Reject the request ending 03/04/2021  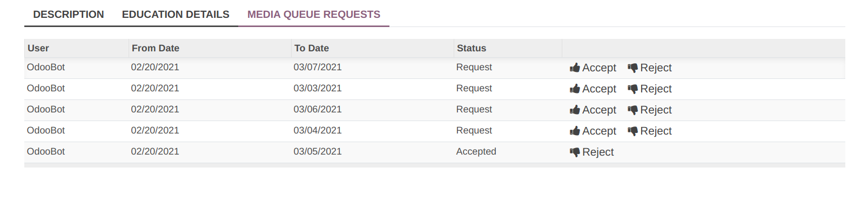[650, 131]
